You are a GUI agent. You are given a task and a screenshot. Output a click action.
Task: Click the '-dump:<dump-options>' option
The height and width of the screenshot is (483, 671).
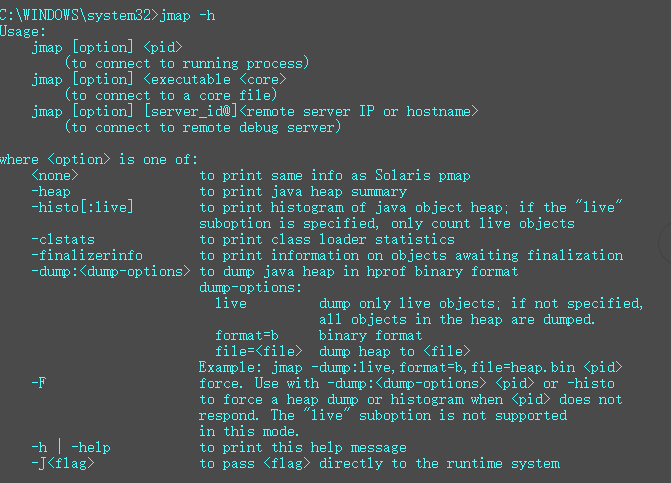tap(111, 272)
